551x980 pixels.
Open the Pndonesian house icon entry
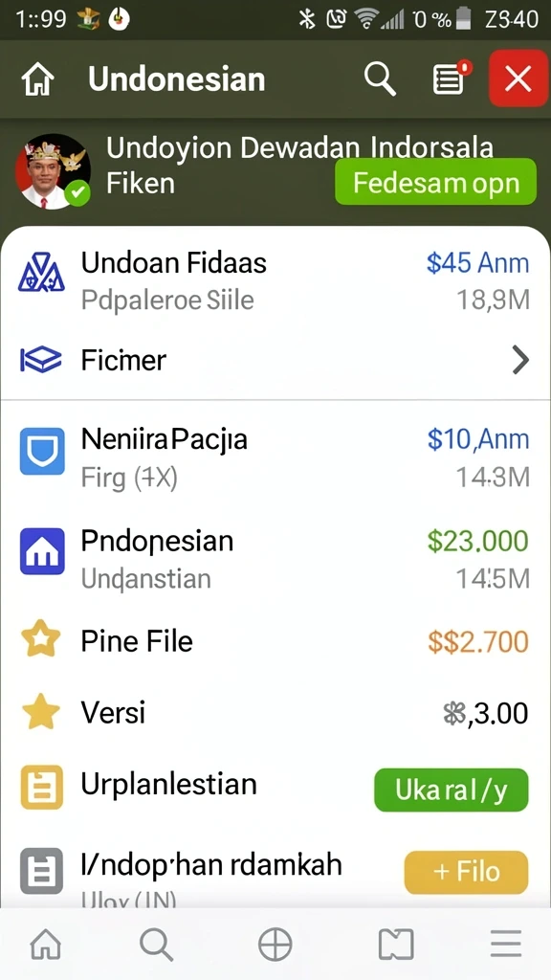42,551
